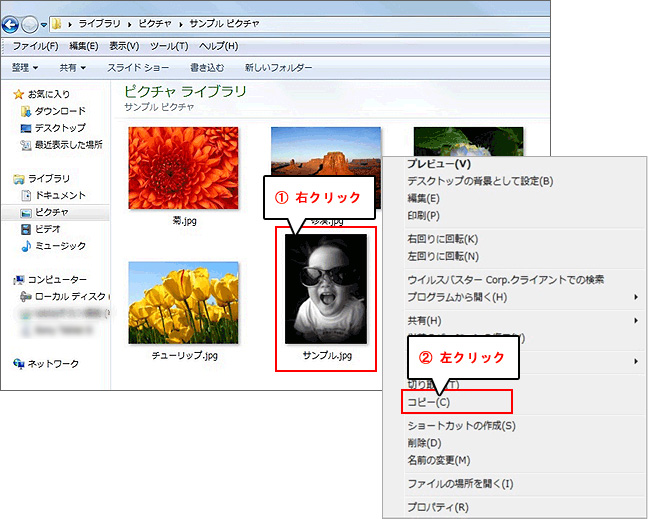648x519 pixels.
Task: Open 最近表示した場所 in the sidebar
Action: pyautogui.click(x=67, y=145)
